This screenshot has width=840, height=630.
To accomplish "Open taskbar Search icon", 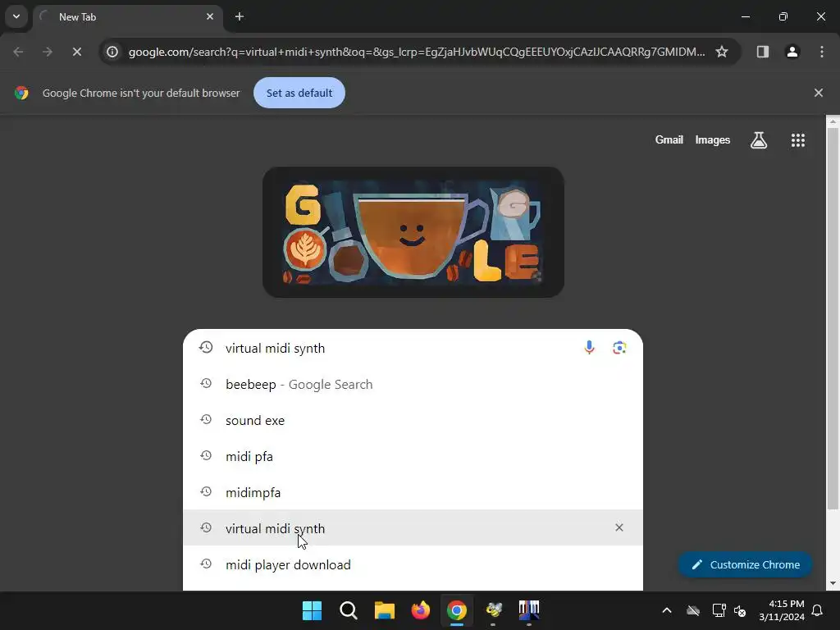I will 348,610.
